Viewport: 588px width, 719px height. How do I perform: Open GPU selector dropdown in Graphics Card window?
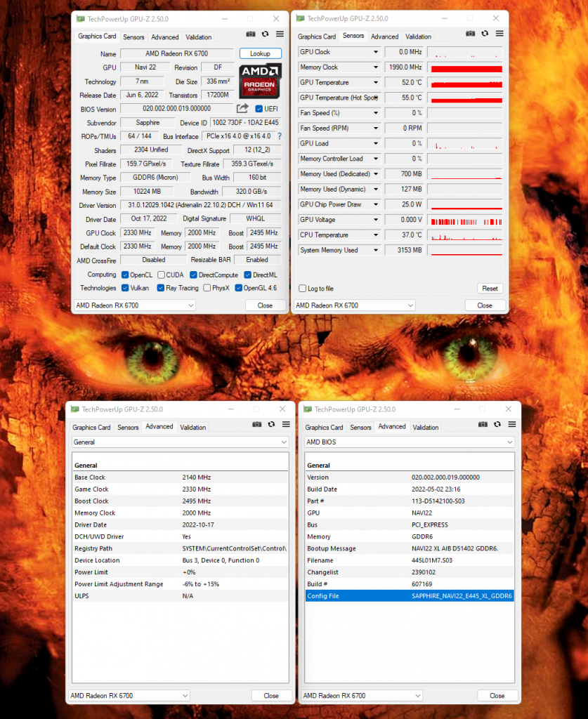click(134, 305)
